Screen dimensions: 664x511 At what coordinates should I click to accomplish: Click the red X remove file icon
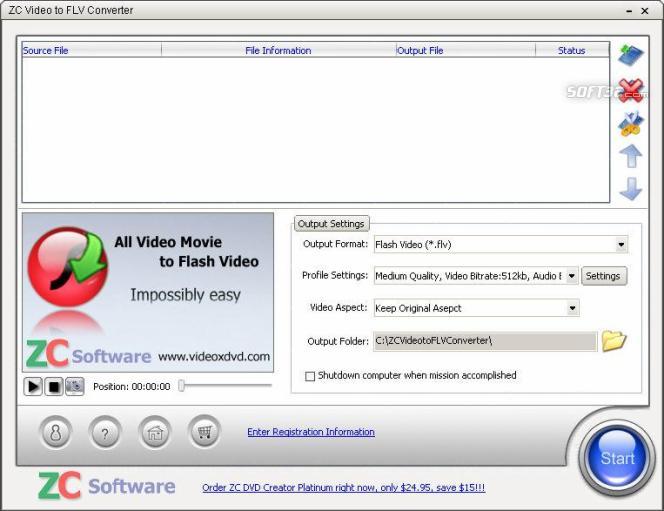coord(631,90)
